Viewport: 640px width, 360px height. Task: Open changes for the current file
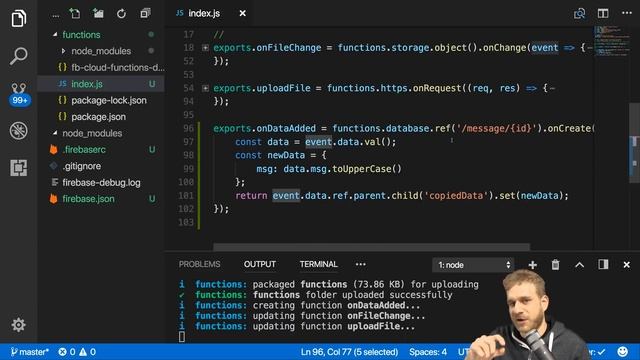pyautogui.click(x=580, y=13)
